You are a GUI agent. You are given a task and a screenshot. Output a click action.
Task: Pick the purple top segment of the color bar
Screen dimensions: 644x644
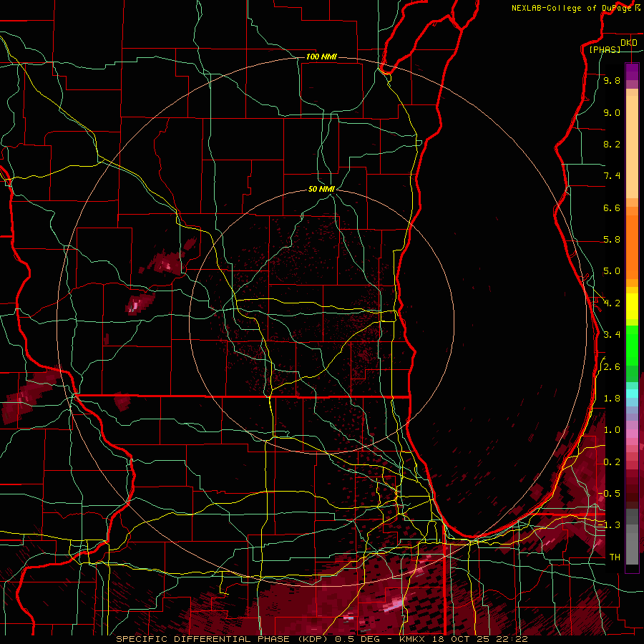(x=632, y=72)
